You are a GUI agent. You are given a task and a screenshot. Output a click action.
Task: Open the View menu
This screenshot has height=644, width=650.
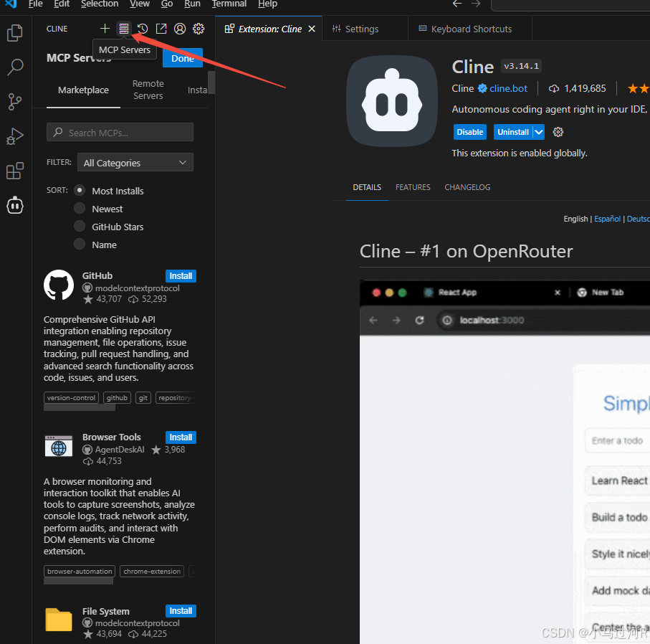tap(140, 4)
